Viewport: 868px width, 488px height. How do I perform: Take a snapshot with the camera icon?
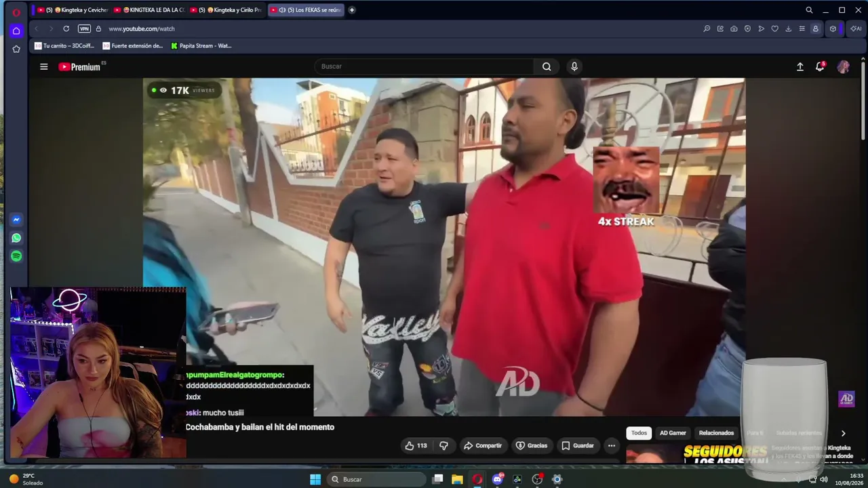click(x=734, y=28)
